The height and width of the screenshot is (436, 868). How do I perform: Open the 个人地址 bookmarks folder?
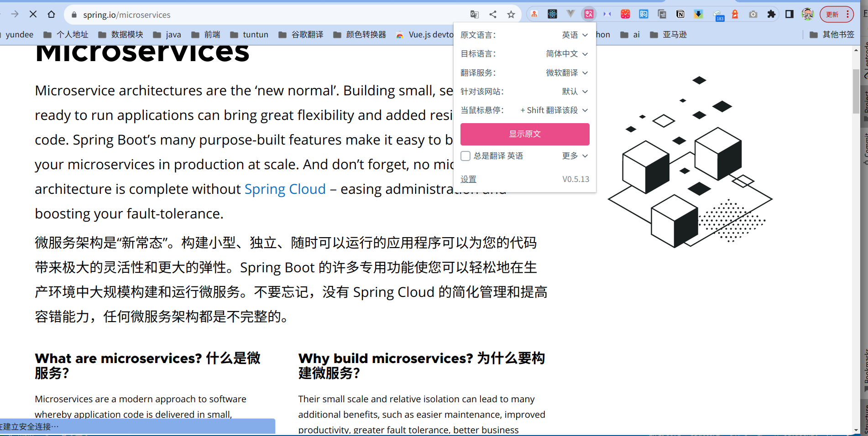(x=66, y=35)
